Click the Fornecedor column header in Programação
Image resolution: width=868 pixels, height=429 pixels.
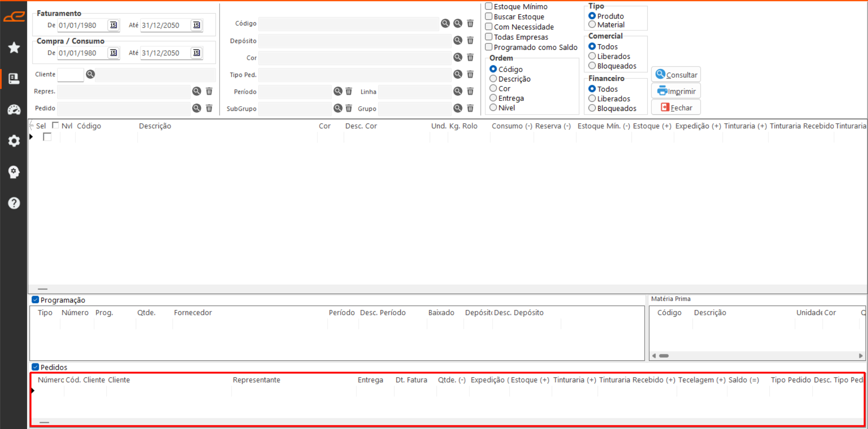click(193, 313)
